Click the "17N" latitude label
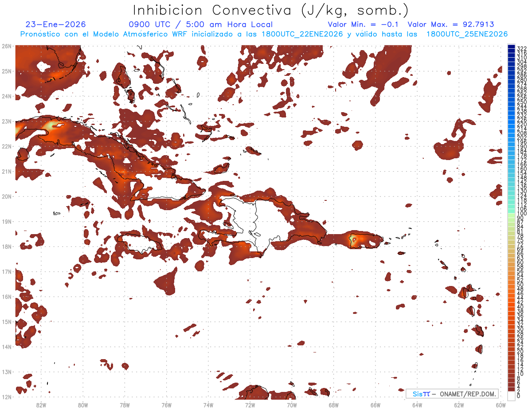This screenshot has height=411, width=532. coord(6,271)
